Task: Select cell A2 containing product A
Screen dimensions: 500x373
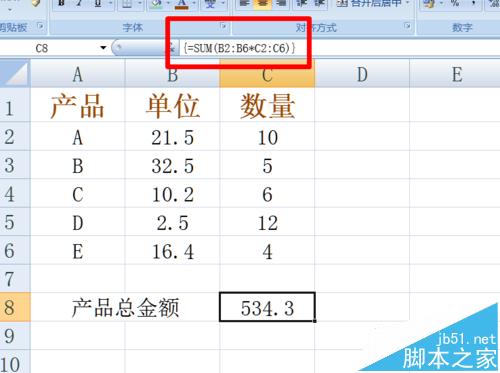Action: tap(78, 137)
